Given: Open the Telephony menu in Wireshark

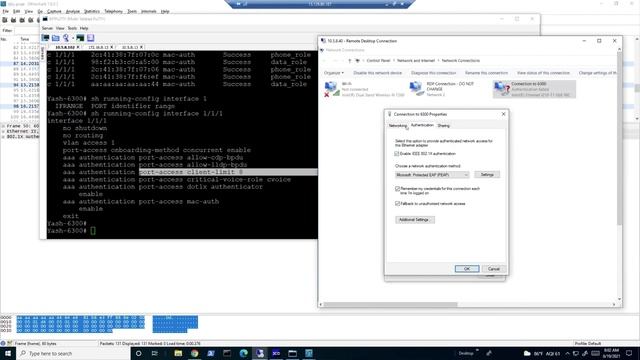Looking at the screenshot, I should point(113,11).
